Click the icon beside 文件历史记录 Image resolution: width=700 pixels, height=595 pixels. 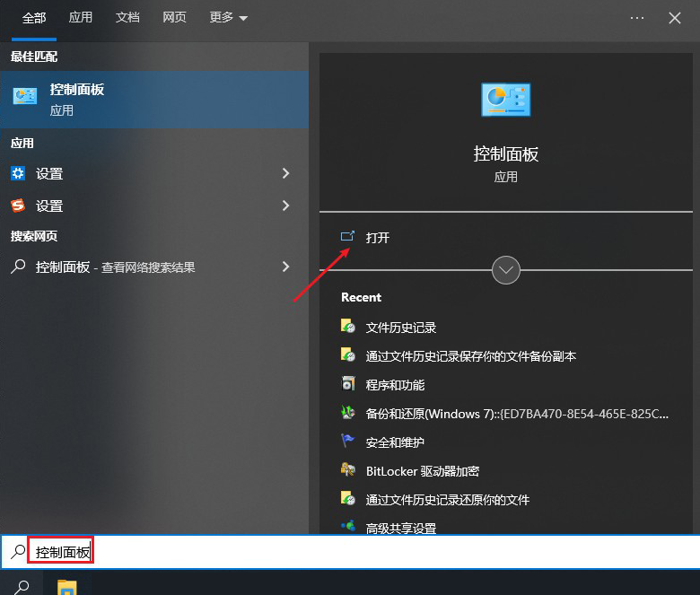tap(348, 327)
